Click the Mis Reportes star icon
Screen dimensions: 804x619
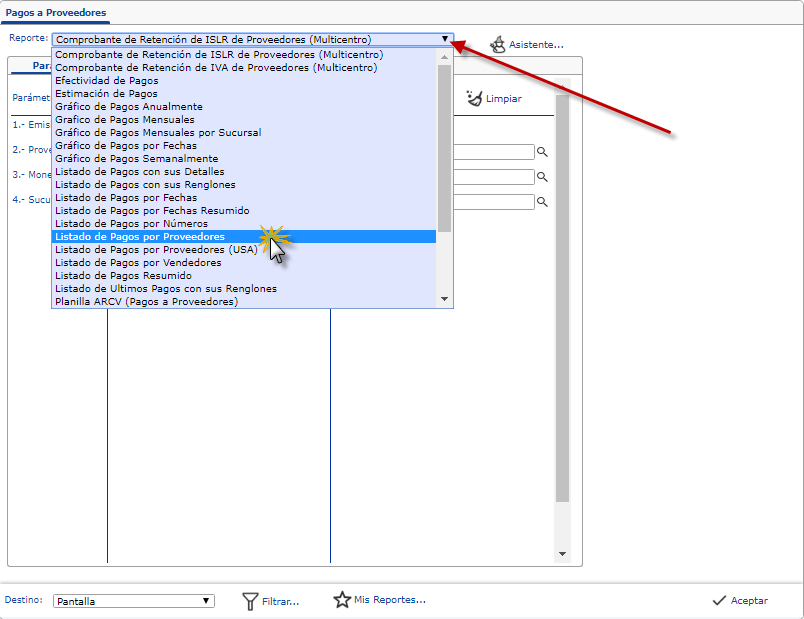[x=342, y=600]
